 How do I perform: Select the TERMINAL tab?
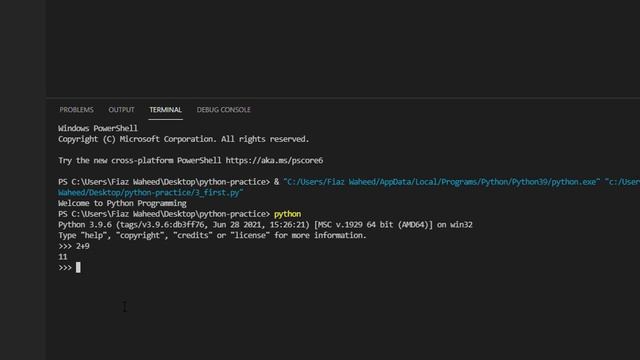pos(165,110)
